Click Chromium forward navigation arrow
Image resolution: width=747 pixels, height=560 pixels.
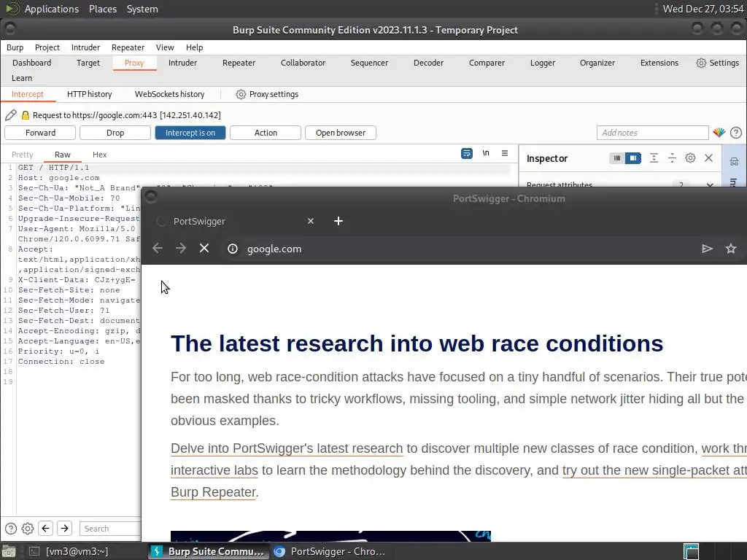[181, 248]
